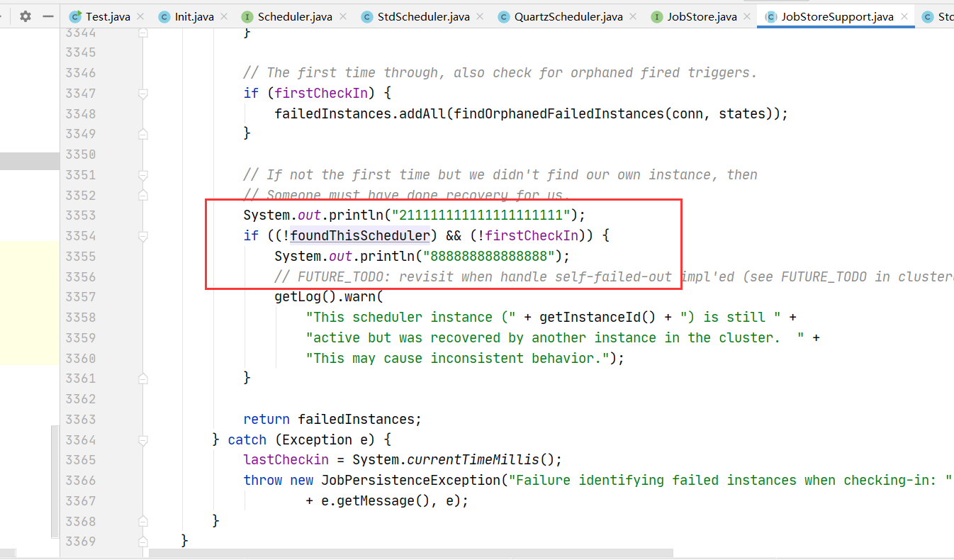954x560 pixels.
Task: Click the class icon on StdScheduler.java tab
Action: pos(366,16)
